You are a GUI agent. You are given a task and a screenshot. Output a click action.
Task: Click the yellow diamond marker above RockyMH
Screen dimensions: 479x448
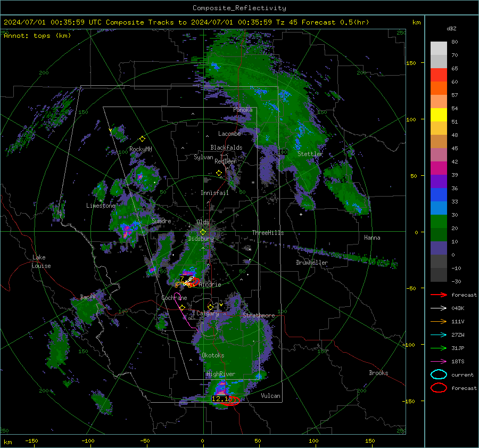(x=142, y=139)
